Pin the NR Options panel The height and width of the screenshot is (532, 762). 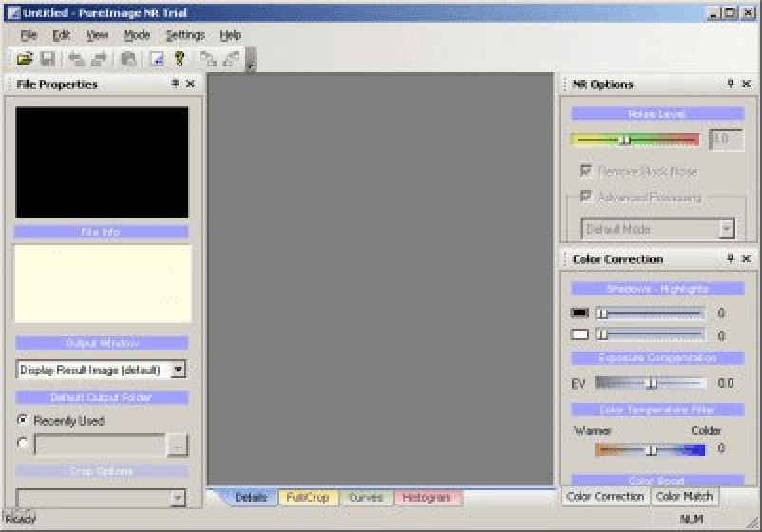731,84
